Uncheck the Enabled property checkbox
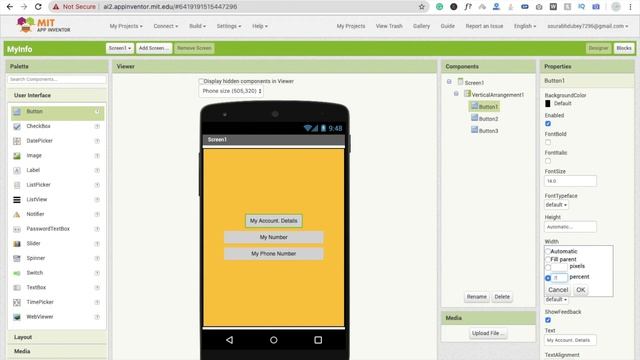Viewport: 640px width, 360px height. [548, 123]
